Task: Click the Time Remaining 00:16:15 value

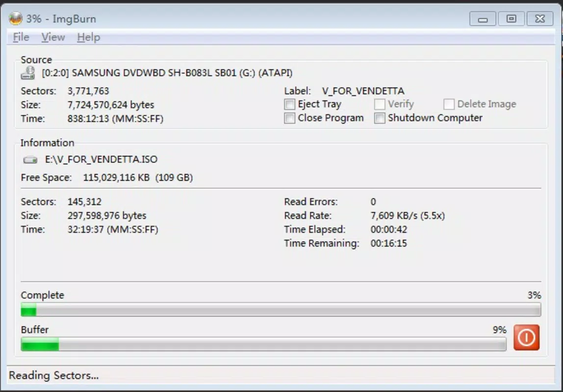Action: point(388,244)
